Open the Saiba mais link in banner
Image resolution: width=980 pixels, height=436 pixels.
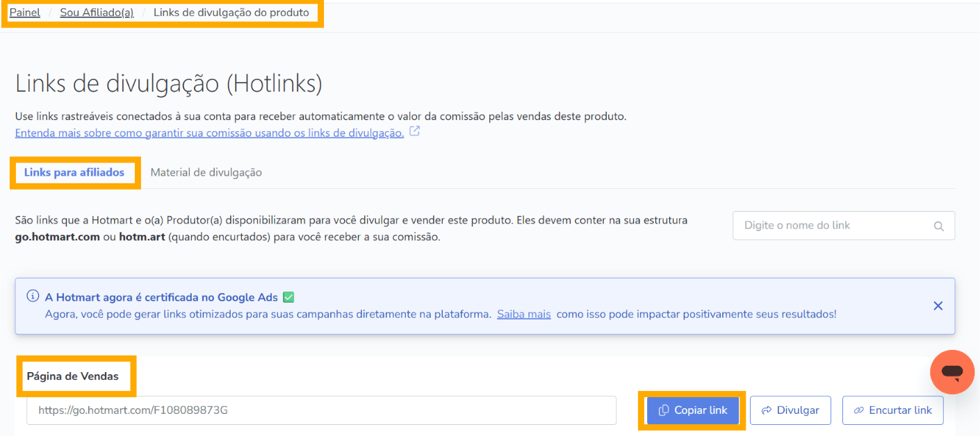524,314
